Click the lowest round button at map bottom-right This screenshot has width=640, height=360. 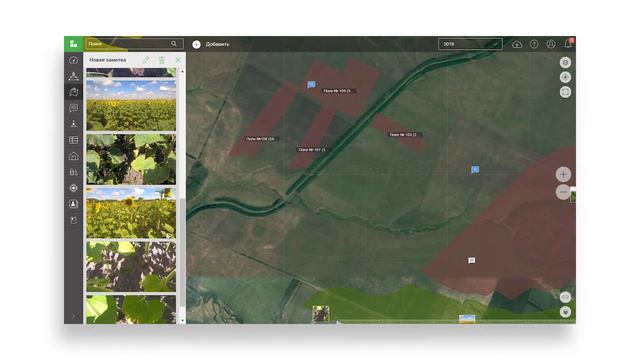(x=565, y=312)
